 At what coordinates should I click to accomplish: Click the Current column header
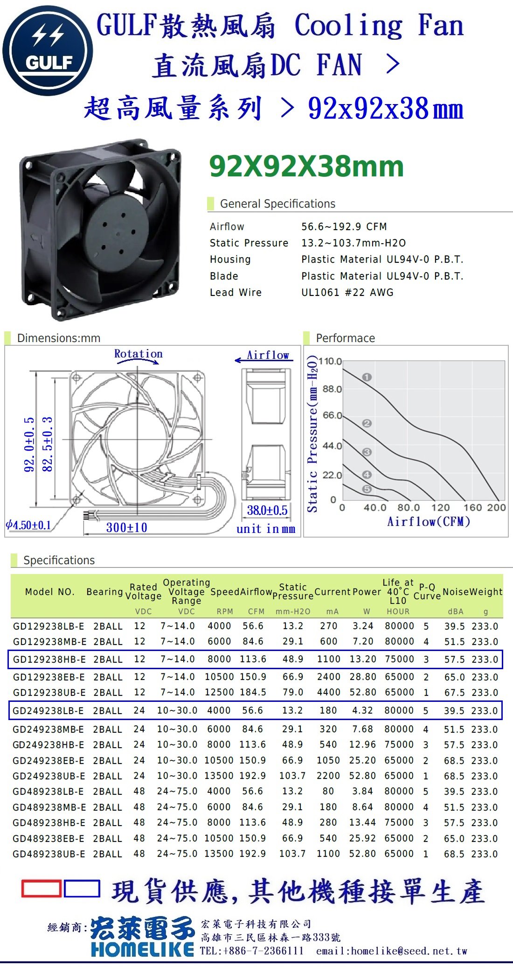[333, 592]
